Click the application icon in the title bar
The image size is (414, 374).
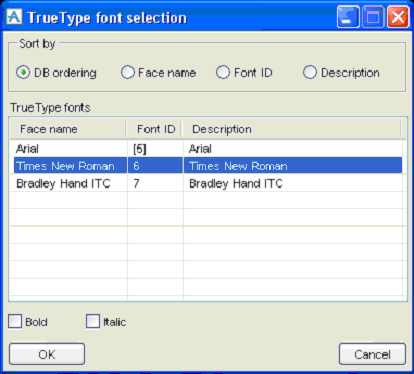point(14,17)
